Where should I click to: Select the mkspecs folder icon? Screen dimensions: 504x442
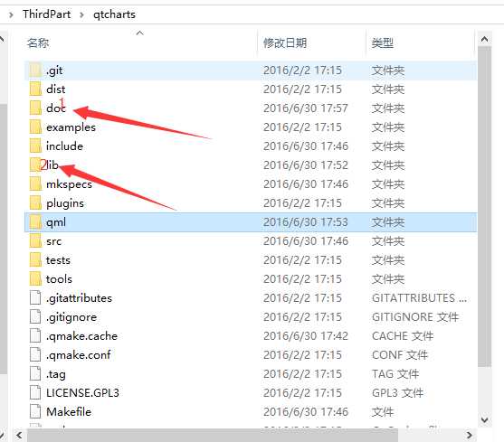(x=35, y=183)
